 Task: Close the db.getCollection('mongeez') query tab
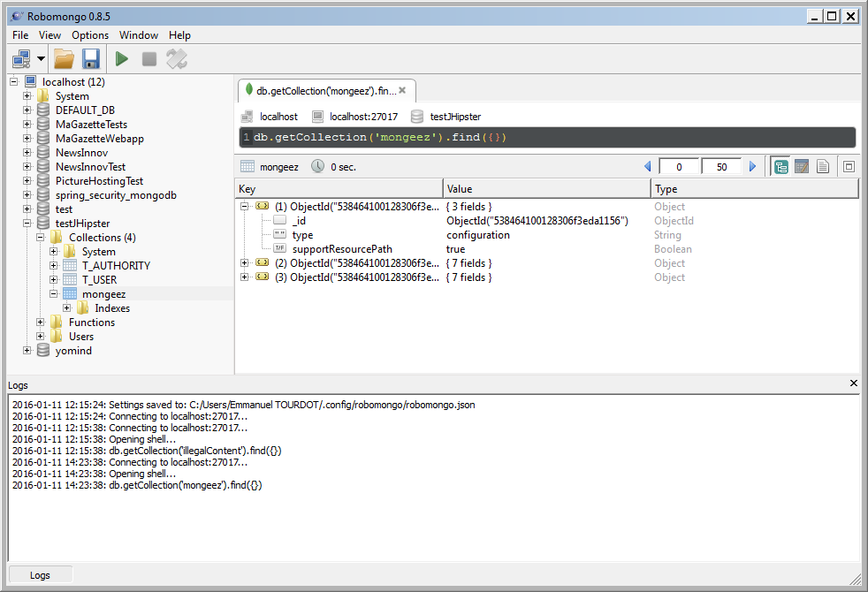click(402, 90)
